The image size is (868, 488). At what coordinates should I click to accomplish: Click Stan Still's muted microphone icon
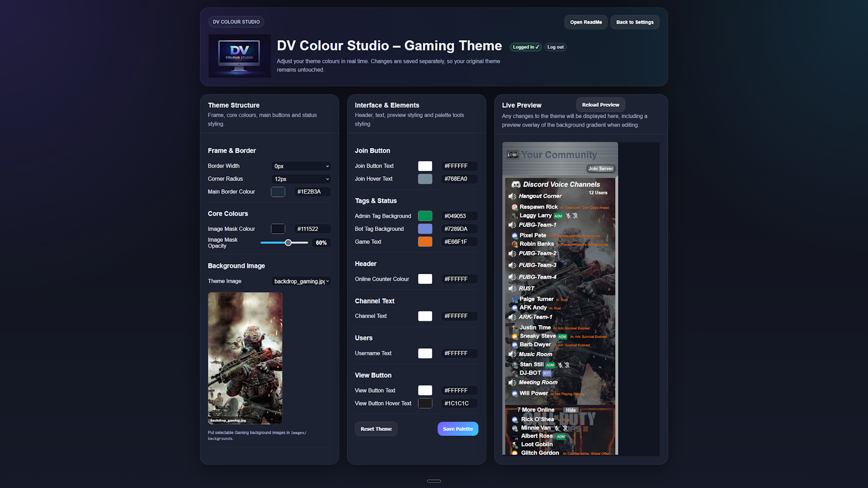tap(560, 365)
